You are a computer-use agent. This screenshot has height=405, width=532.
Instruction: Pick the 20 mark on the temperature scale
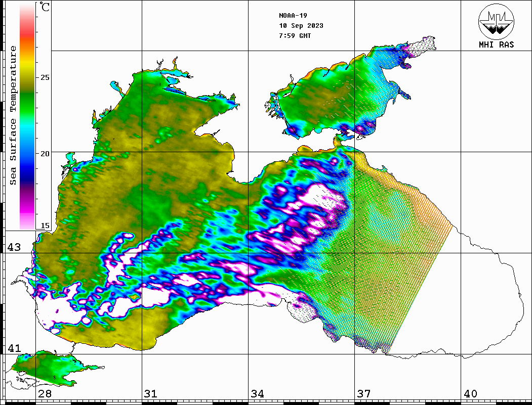click(x=45, y=154)
